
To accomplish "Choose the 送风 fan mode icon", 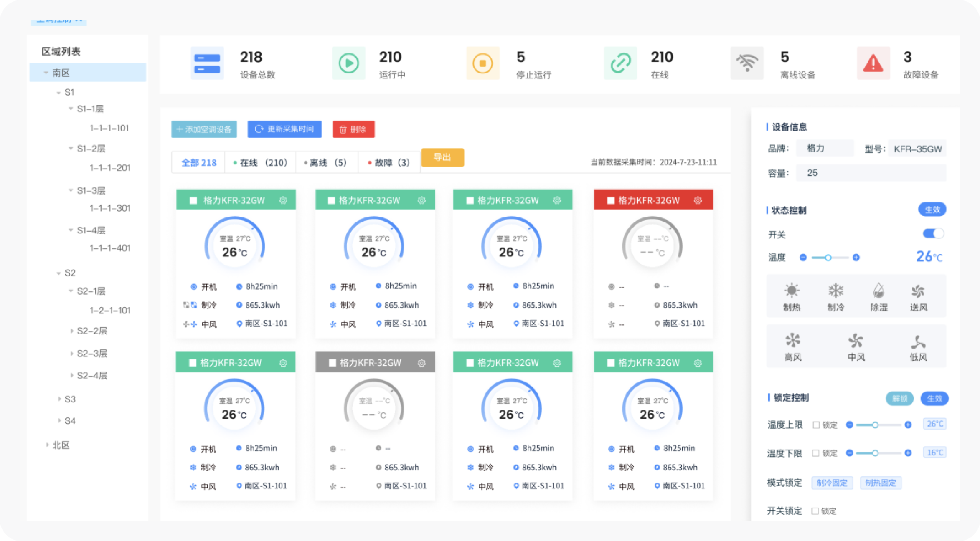I will pyautogui.click(x=918, y=291).
